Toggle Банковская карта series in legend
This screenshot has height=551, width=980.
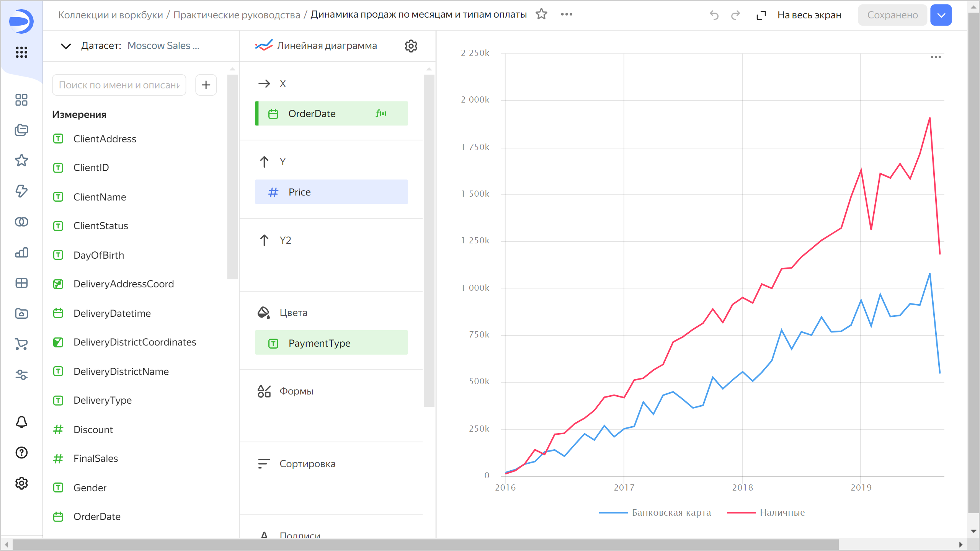[x=671, y=513]
